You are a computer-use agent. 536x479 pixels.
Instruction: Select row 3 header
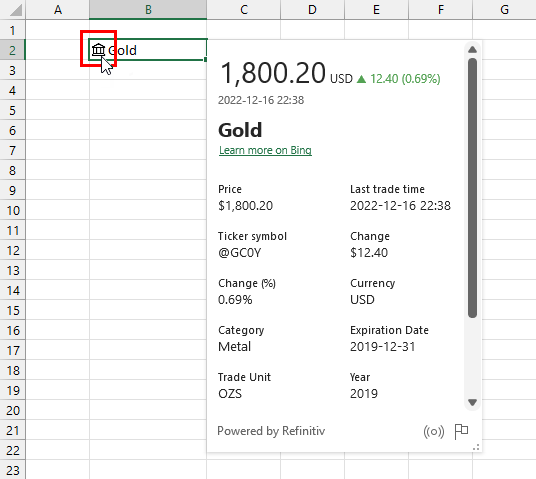13,70
